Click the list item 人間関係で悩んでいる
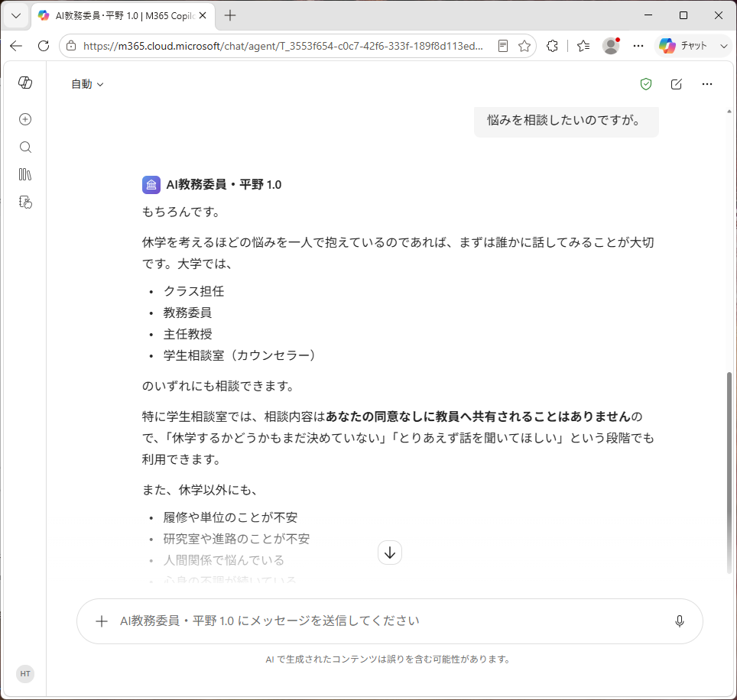The height and width of the screenshot is (700, 737). [x=224, y=560]
